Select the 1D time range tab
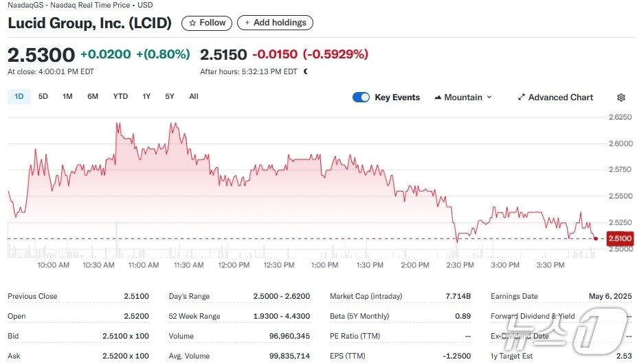Viewport: 637px width, 364px height. pyautogui.click(x=19, y=97)
